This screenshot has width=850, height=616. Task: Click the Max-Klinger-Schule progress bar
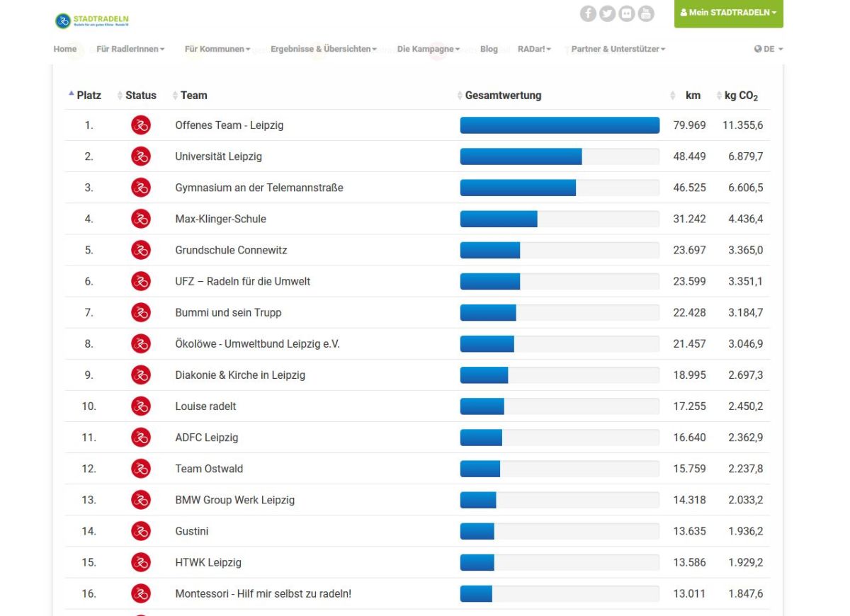[x=559, y=219]
